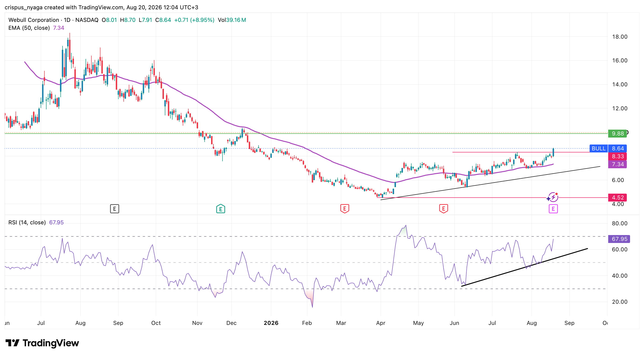Click the crispus_nyaga attribution header text
Screen dimensions: 644x357
tap(102, 7)
